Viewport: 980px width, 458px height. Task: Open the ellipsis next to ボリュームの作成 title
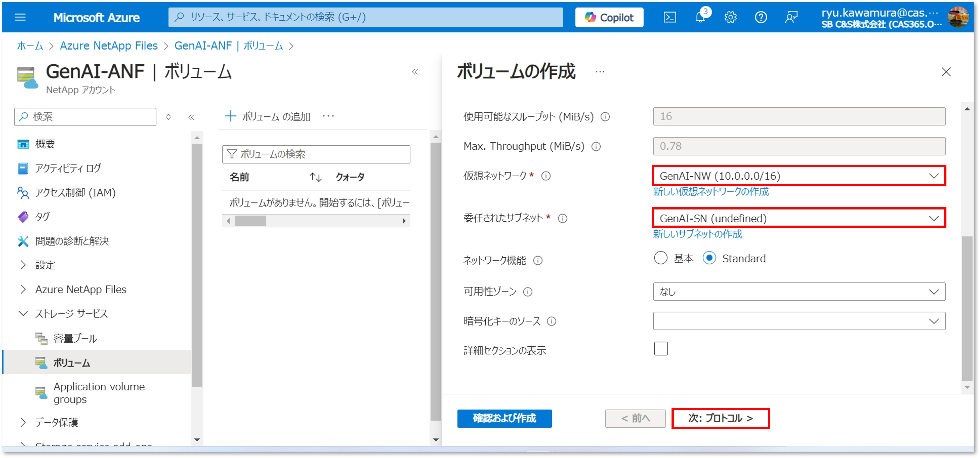click(x=600, y=72)
